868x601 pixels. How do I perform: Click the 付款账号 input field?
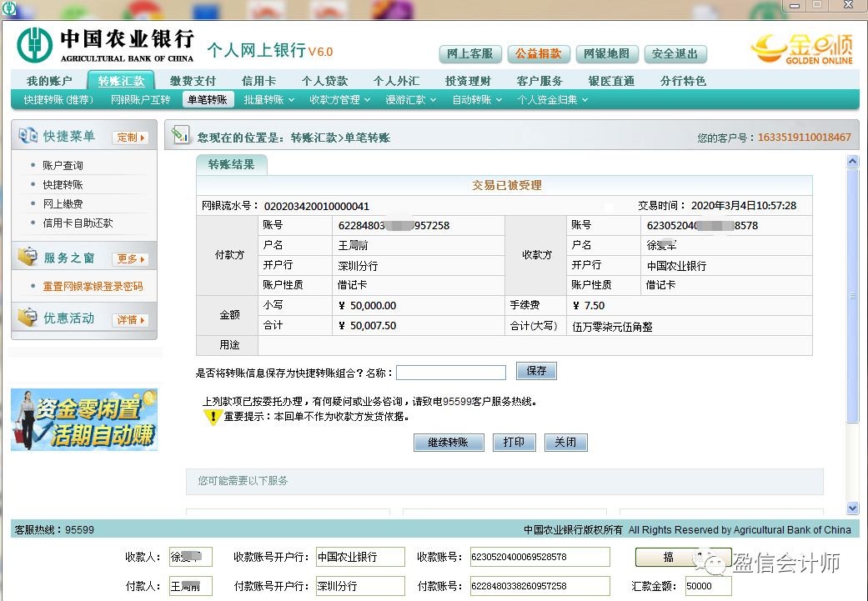click(539, 586)
